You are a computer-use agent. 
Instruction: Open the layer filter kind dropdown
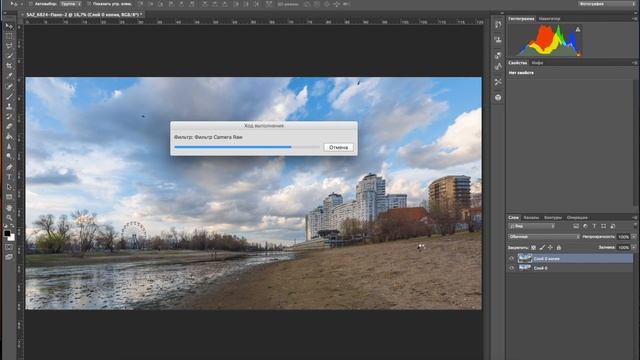click(x=531, y=226)
